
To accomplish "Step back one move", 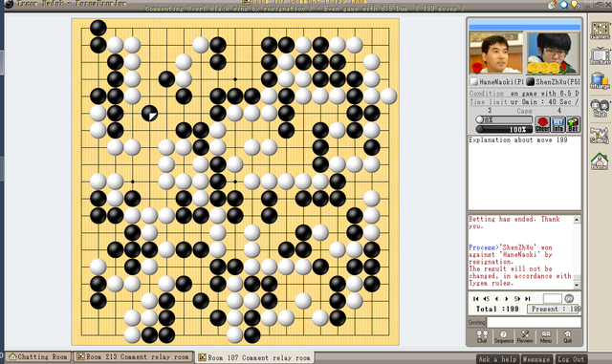I will point(496,298).
